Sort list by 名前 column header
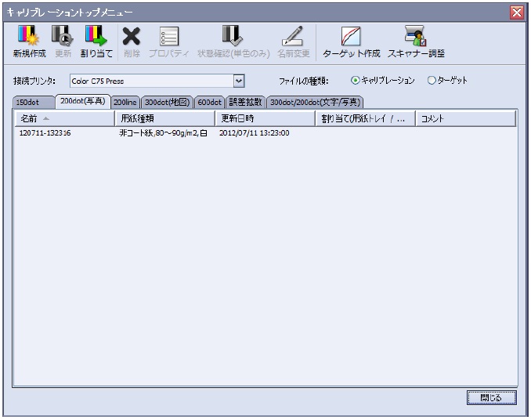 64,118
